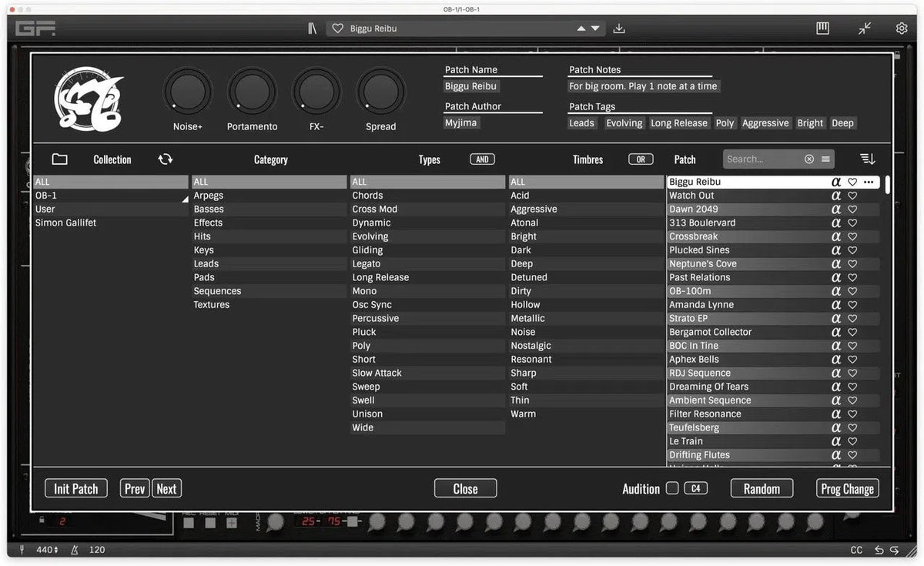Toggle the Timbres OR filter mode
Viewport: 924px width, 566px height.
click(x=641, y=159)
